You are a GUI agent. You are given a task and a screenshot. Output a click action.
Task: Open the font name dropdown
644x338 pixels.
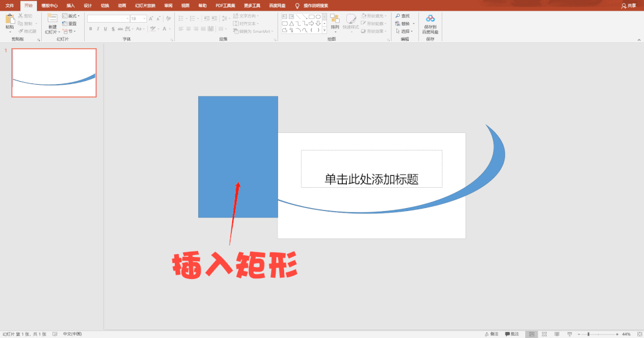(127, 18)
